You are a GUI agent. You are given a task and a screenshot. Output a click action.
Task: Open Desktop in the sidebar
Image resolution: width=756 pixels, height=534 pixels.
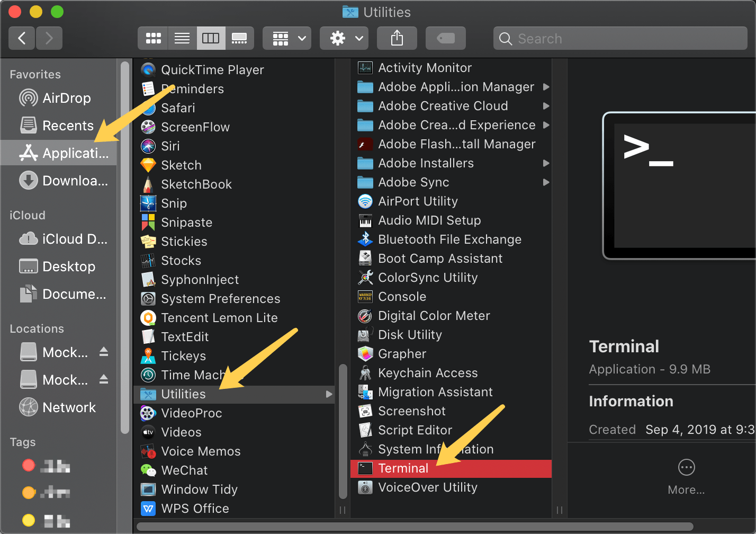click(x=58, y=266)
